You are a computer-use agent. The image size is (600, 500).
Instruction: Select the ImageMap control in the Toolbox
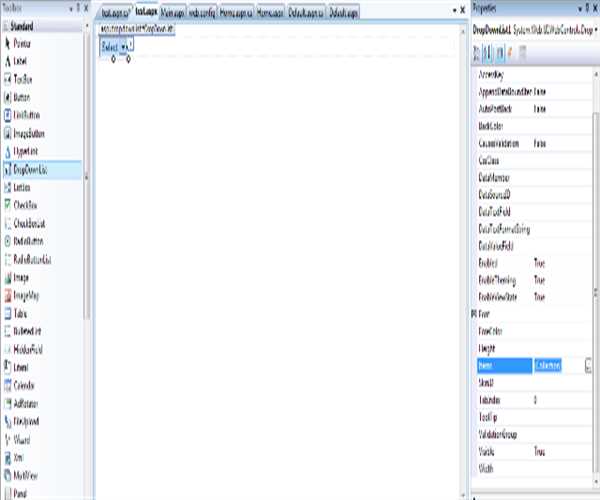(x=26, y=294)
